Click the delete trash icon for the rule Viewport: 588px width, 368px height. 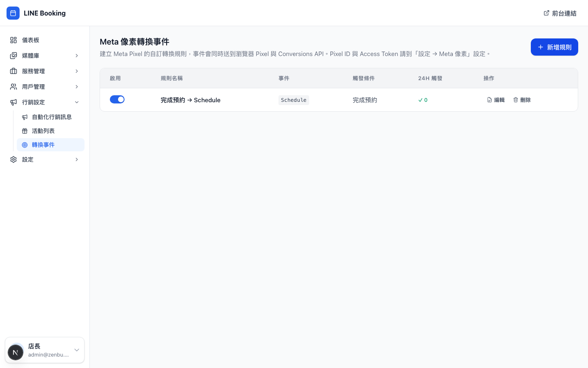point(516,99)
